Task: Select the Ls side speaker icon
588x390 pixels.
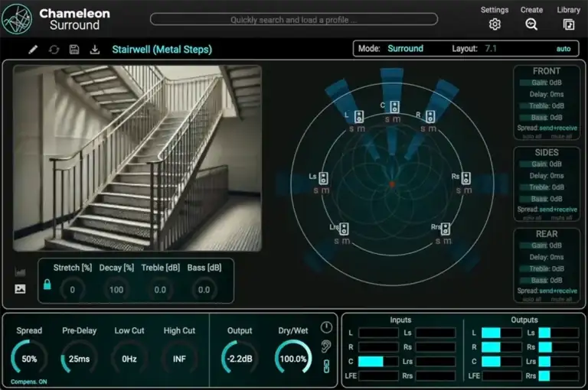Action: [323, 178]
